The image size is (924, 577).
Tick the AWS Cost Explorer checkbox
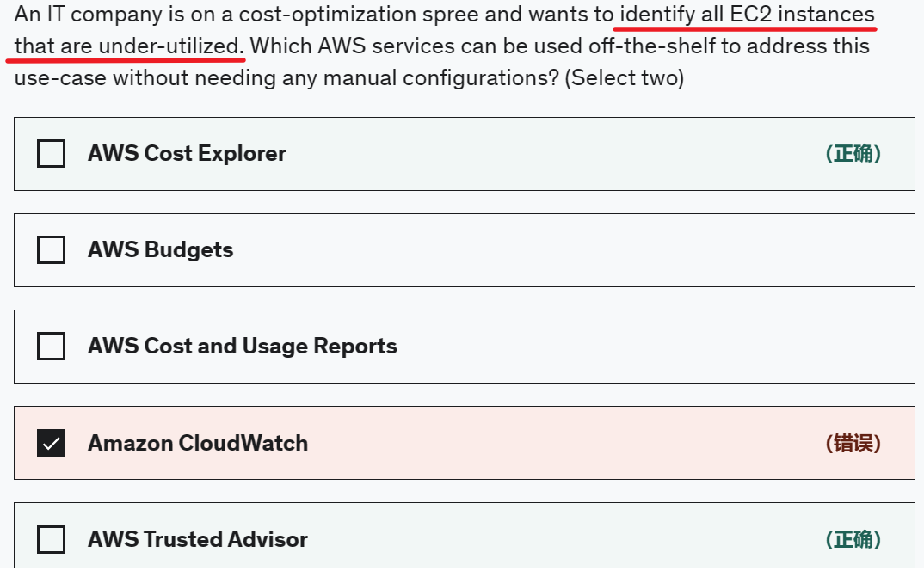pos(52,154)
